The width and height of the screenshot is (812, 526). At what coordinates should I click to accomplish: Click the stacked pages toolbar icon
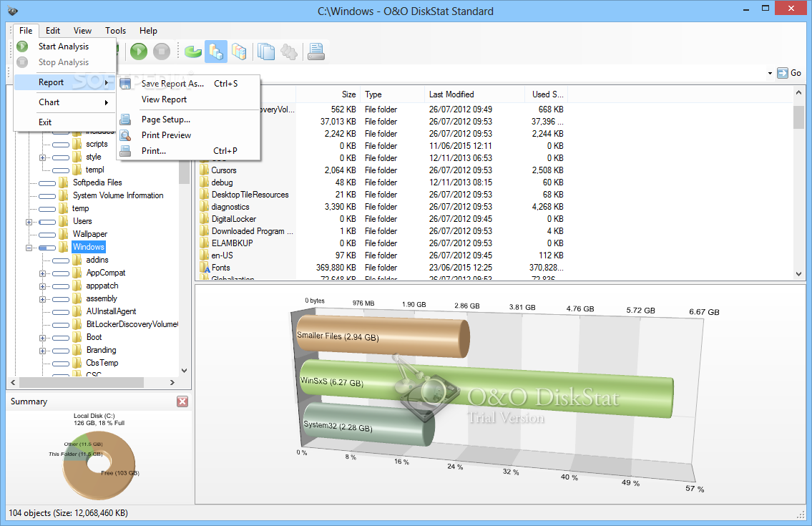pos(266,52)
